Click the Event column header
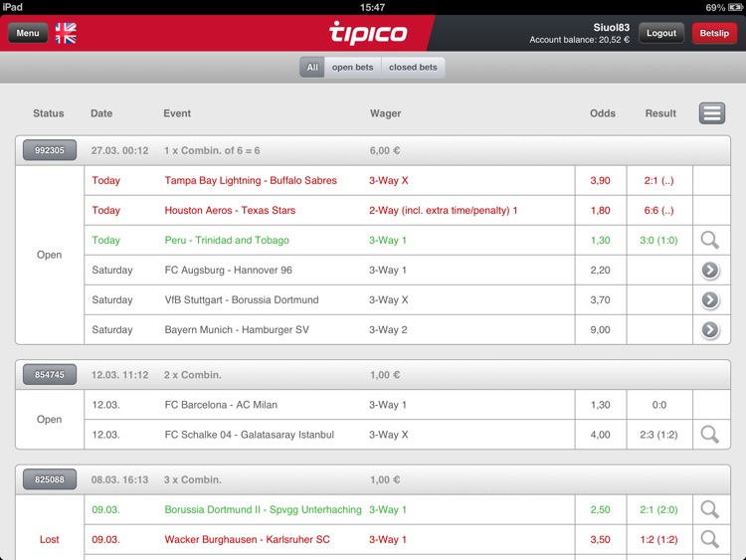This screenshot has height=560, width=746. [x=177, y=113]
